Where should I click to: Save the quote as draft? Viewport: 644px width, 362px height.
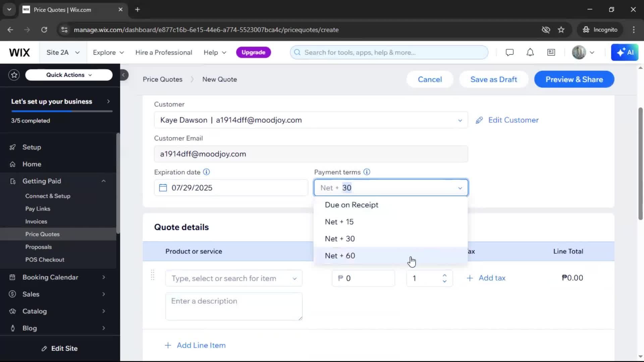[x=493, y=79]
